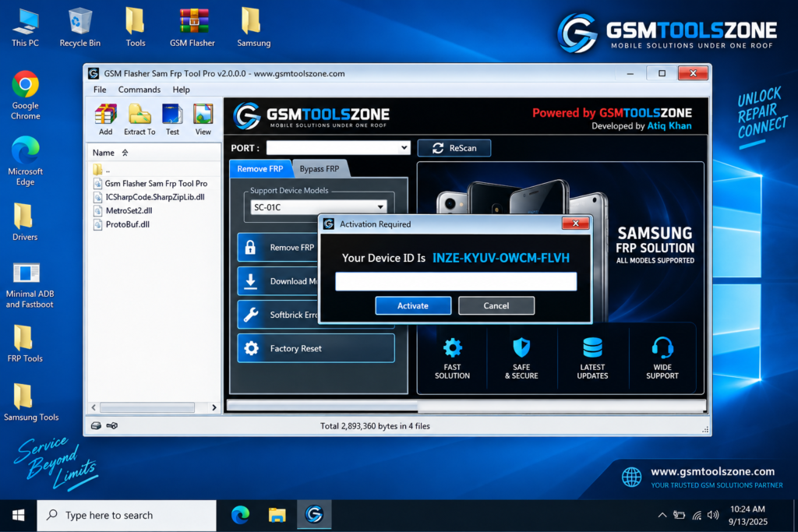Click the taskbar clock and date
This screenshot has width=798, height=532.
tap(747, 515)
